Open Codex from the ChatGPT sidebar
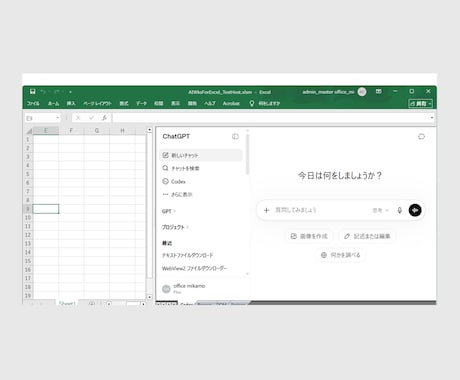 [201, 182]
